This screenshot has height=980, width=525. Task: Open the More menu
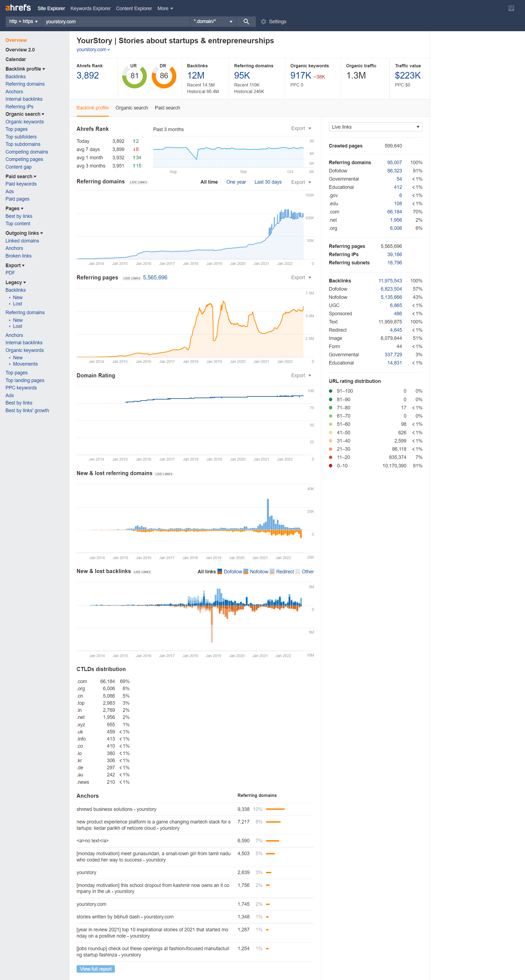tap(165, 8)
